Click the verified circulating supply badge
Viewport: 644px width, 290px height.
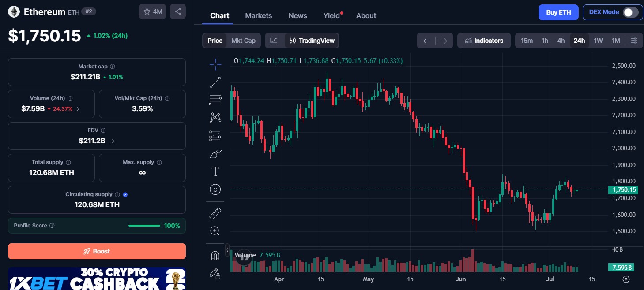pyautogui.click(x=125, y=194)
